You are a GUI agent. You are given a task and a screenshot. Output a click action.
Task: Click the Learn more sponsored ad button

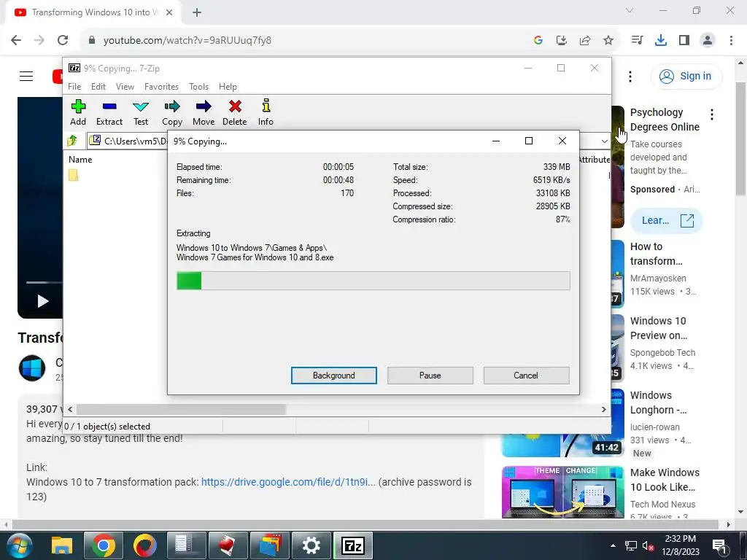pos(667,220)
